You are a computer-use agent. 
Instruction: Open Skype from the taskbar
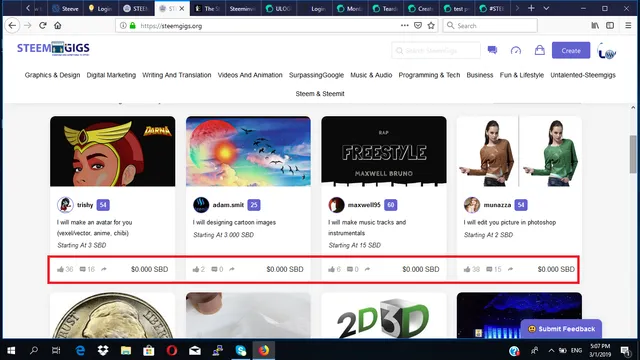(241, 350)
